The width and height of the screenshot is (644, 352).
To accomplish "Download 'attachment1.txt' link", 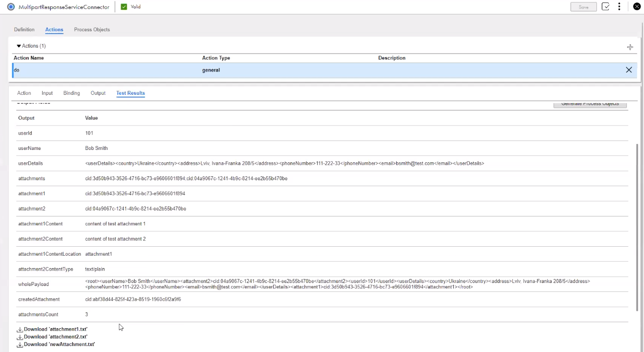I will pos(56,330).
